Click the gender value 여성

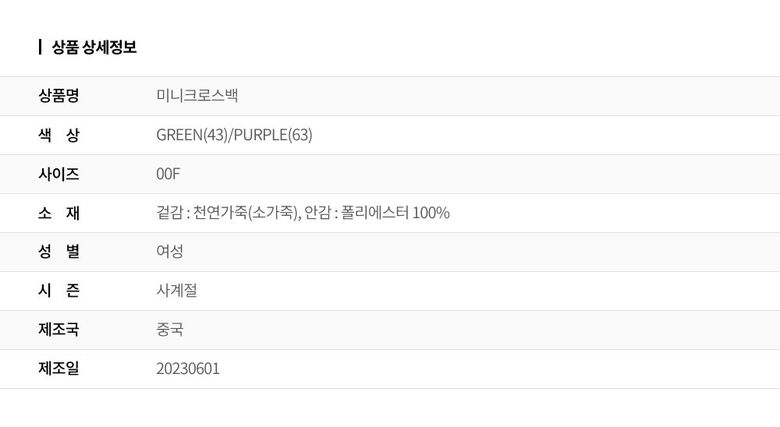point(170,252)
